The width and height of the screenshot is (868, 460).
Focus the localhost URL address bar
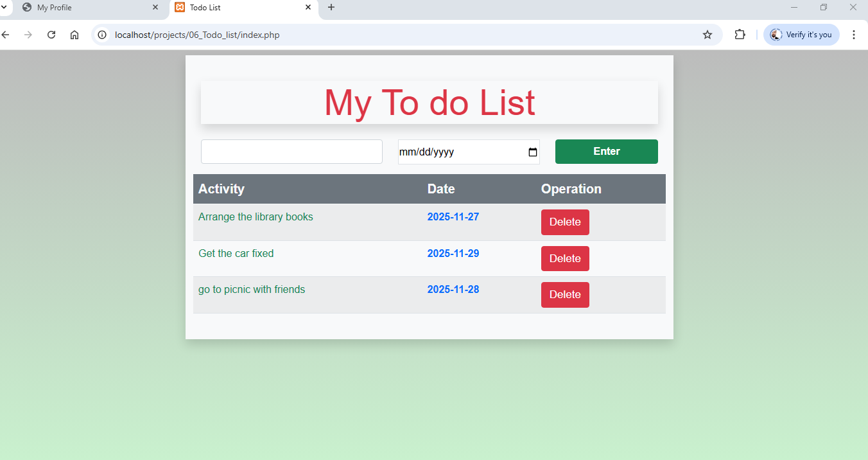(x=385, y=35)
